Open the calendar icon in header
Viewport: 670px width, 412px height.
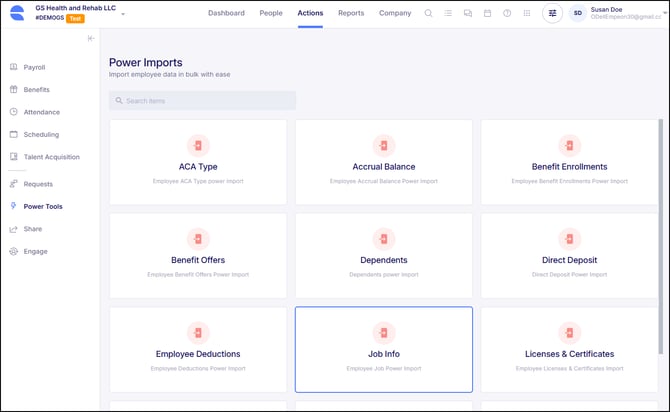coord(487,13)
